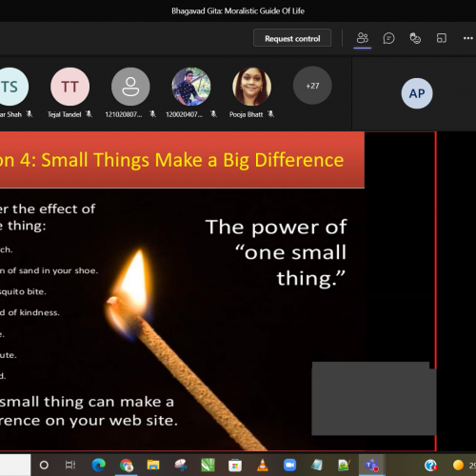The height and width of the screenshot is (476, 476).
Task: Show the +27 additional participants
Action: click(x=312, y=86)
